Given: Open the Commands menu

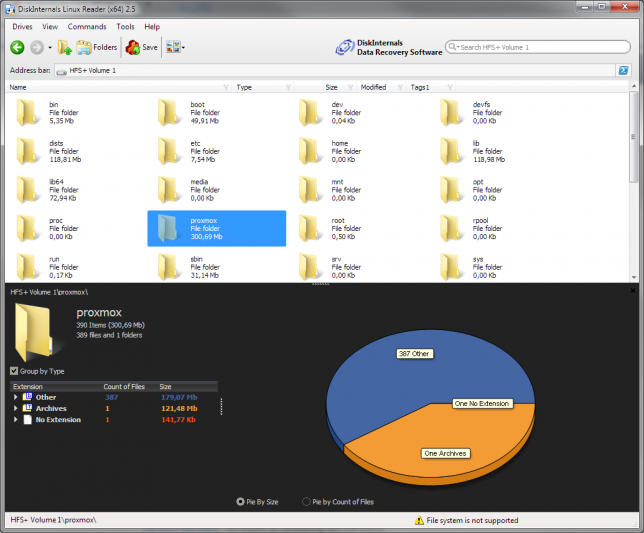Looking at the screenshot, I should (x=87, y=27).
